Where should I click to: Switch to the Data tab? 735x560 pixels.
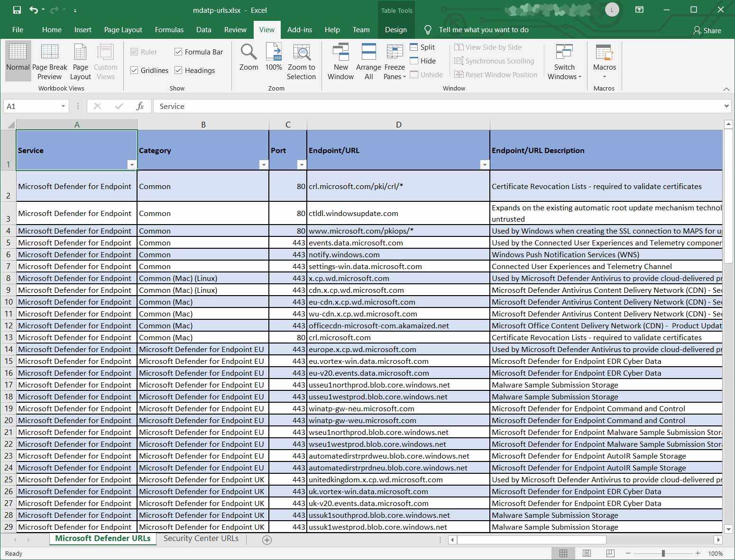coord(204,30)
